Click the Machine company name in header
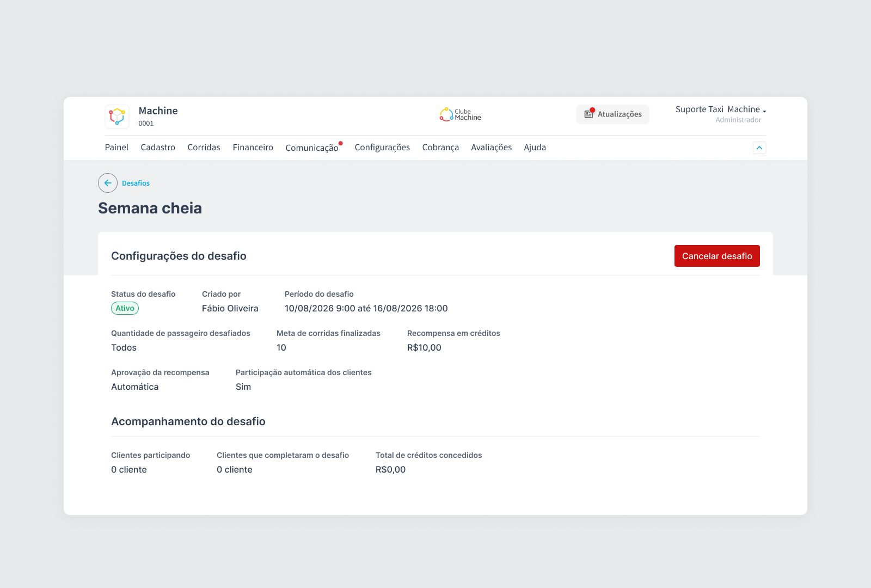 tap(158, 111)
